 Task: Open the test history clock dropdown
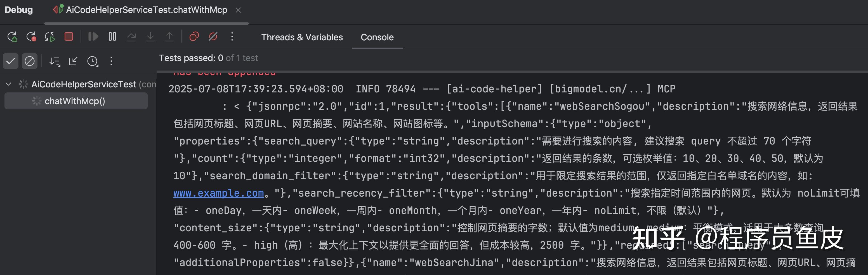click(93, 61)
